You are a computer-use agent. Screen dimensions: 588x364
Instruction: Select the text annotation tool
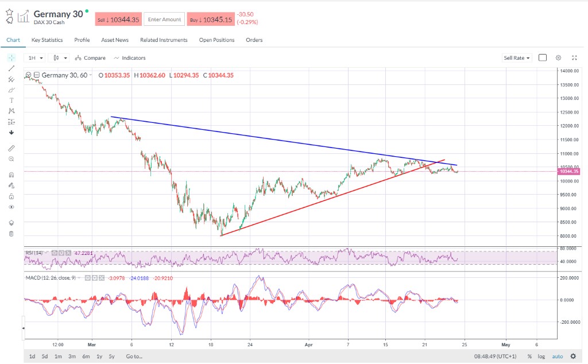pos(11,100)
